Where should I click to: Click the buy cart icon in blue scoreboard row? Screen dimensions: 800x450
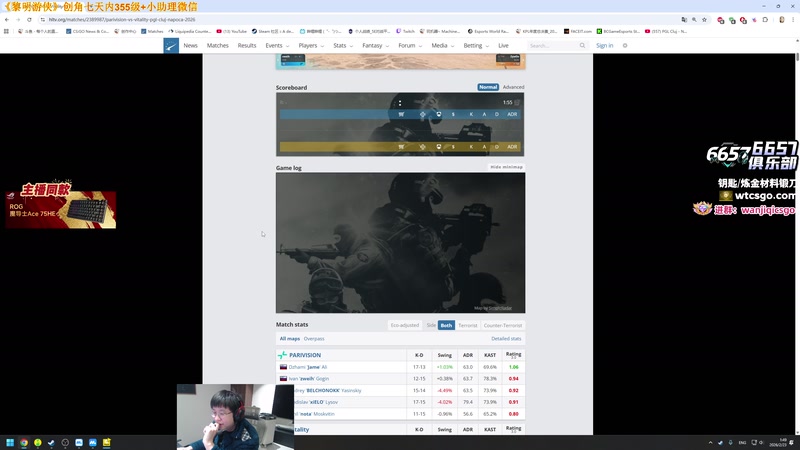401,114
